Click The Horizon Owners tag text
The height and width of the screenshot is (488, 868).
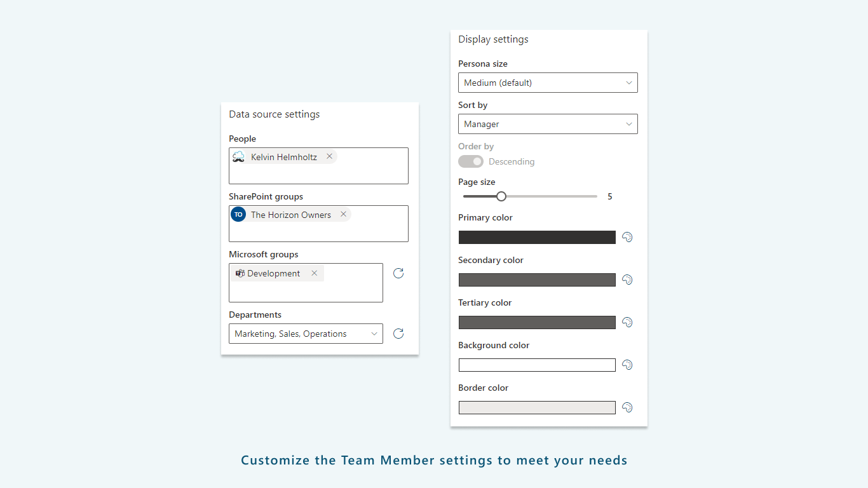coord(291,215)
